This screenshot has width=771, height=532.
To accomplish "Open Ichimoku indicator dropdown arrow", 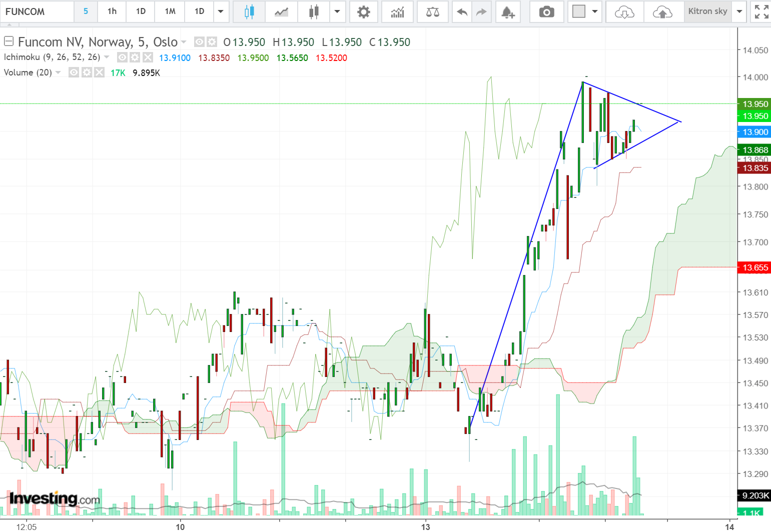I will click(107, 57).
